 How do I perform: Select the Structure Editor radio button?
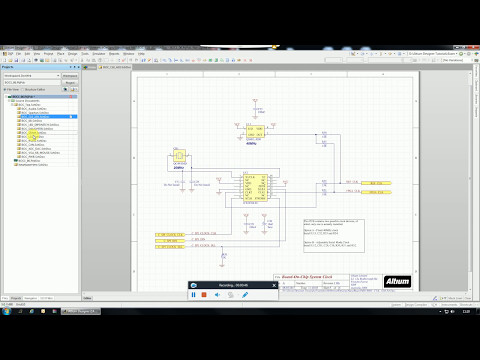pos(23,90)
